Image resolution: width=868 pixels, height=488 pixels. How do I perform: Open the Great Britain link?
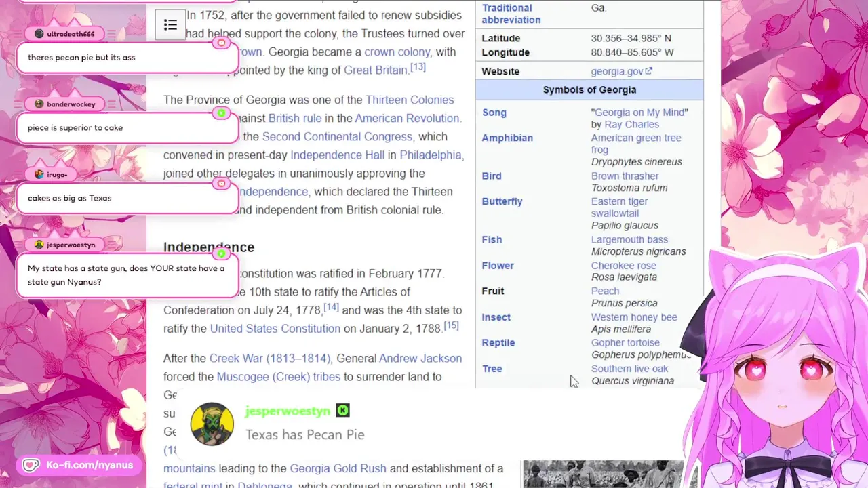375,70
